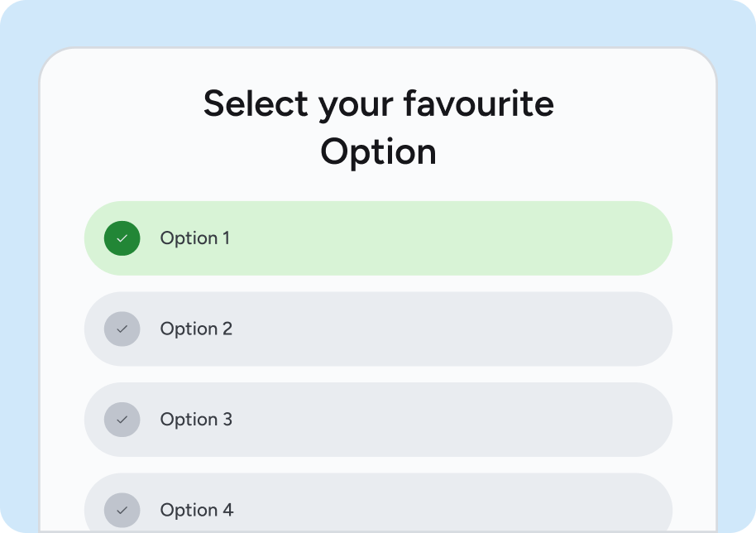
Task: Click the gray checkmark circle beside Option 2
Action: click(122, 329)
